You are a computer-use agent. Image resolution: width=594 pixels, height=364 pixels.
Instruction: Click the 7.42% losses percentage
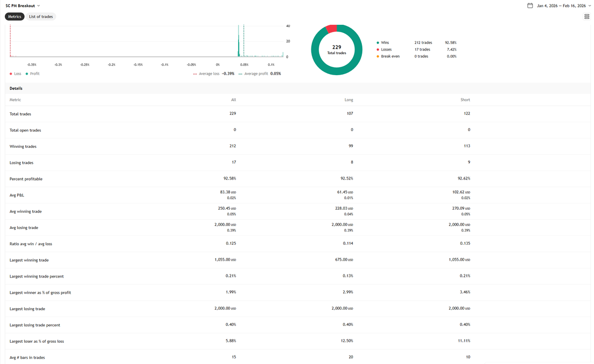click(x=451, y=49)
